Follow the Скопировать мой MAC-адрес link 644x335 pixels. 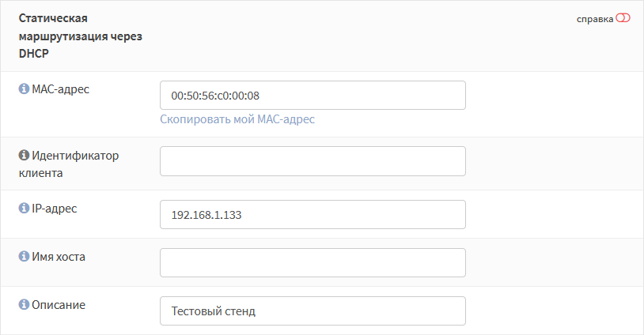click(237, 119)
